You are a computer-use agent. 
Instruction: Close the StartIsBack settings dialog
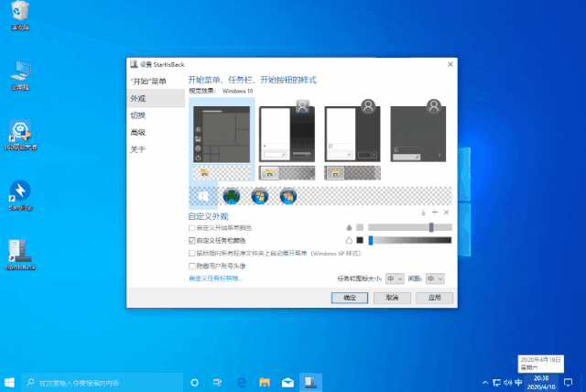point(450,64)
